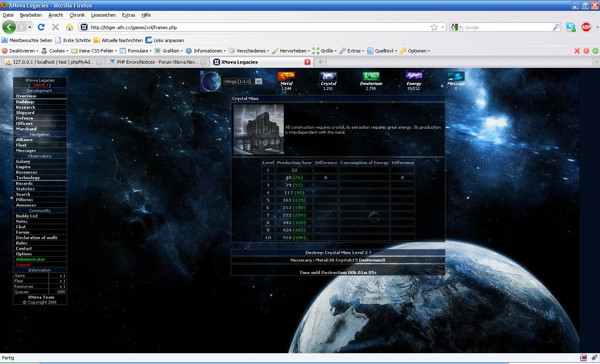This screenshot has width=600, height=364.
Task: Click the green check validation icon
Action: 595,51
